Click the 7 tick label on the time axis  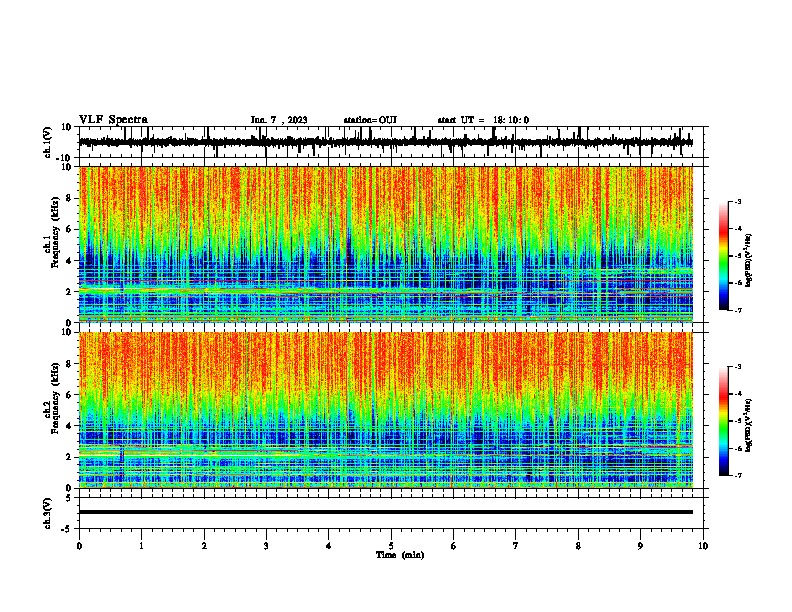point(516,546)
